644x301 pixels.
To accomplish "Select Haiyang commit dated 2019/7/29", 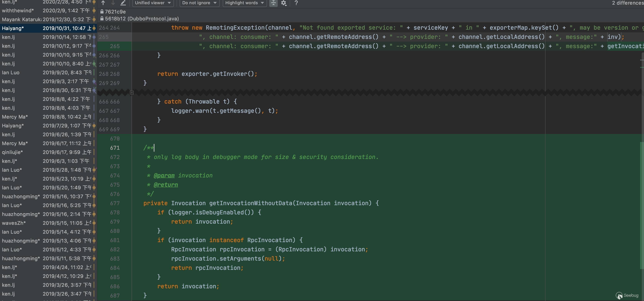I will pos(48,126).
